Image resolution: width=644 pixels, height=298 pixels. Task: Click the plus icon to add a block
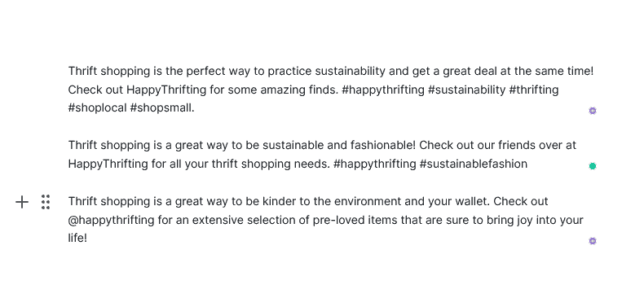click(x=22, y=202)
